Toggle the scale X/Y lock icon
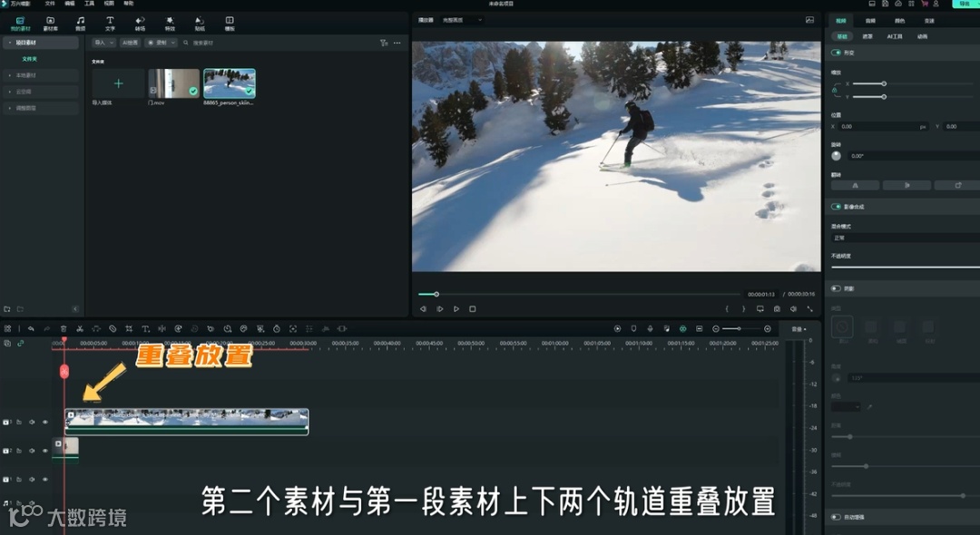 coord(835,91)
